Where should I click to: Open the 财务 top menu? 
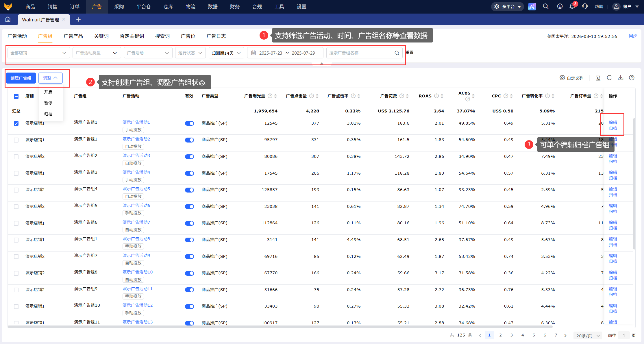click(235, 7)
